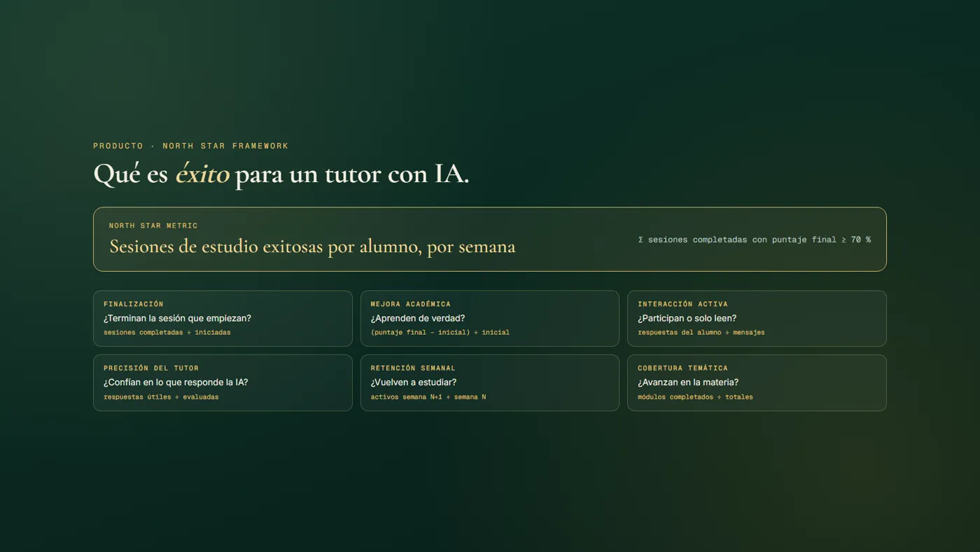
Task: Click 'Sesiones de estudio exitosas' heading
Action: tap(312, 247)
